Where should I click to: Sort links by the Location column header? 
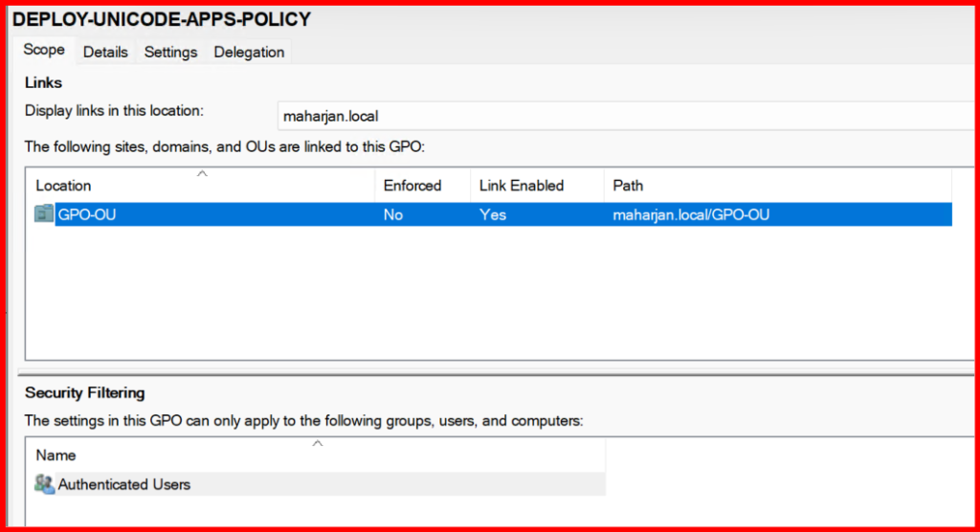point(64,186)
